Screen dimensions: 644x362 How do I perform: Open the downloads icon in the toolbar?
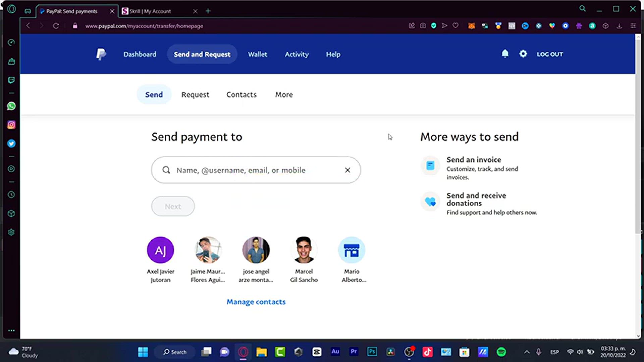pos(619,26)
